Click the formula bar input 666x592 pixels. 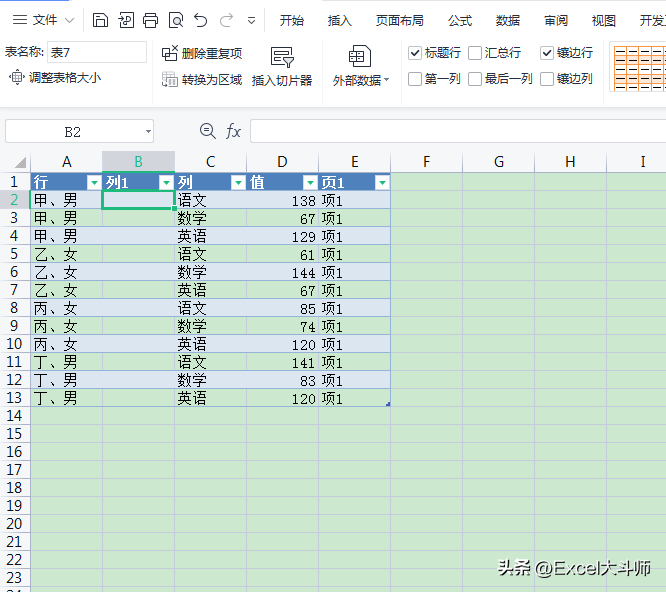458,131
